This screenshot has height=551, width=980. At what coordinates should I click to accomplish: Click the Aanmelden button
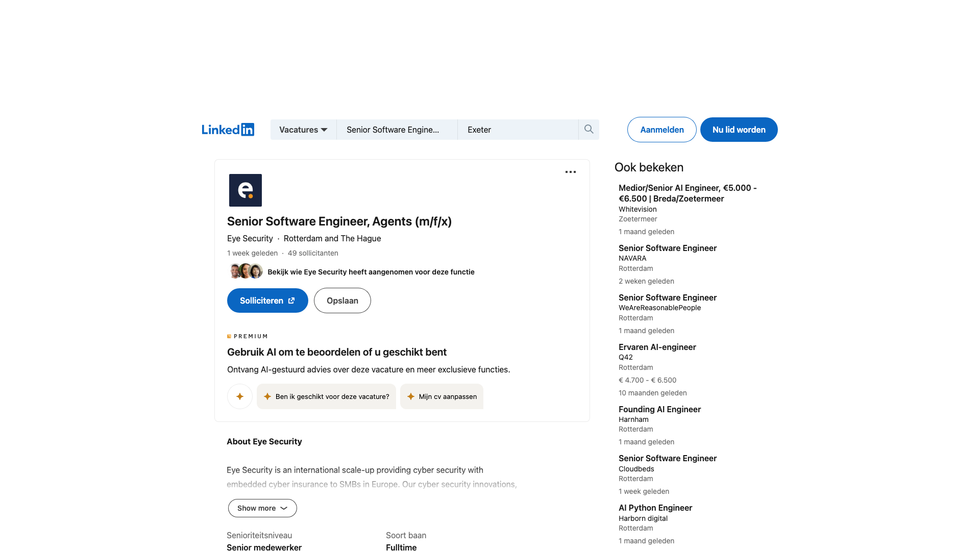pos(662,130)
